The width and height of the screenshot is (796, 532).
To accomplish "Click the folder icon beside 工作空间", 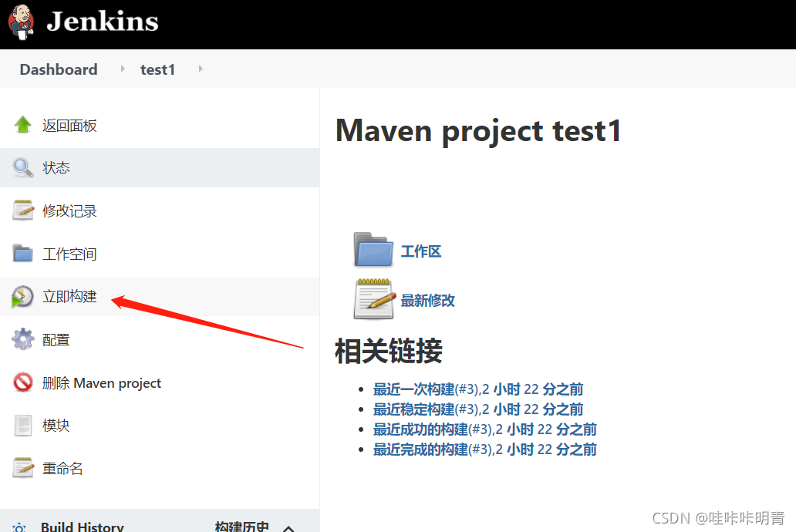I will click(x=23, y=254).
